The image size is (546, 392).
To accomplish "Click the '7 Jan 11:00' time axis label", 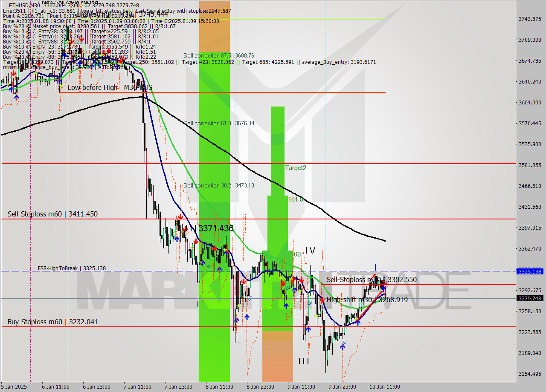I will click(137, 387).
